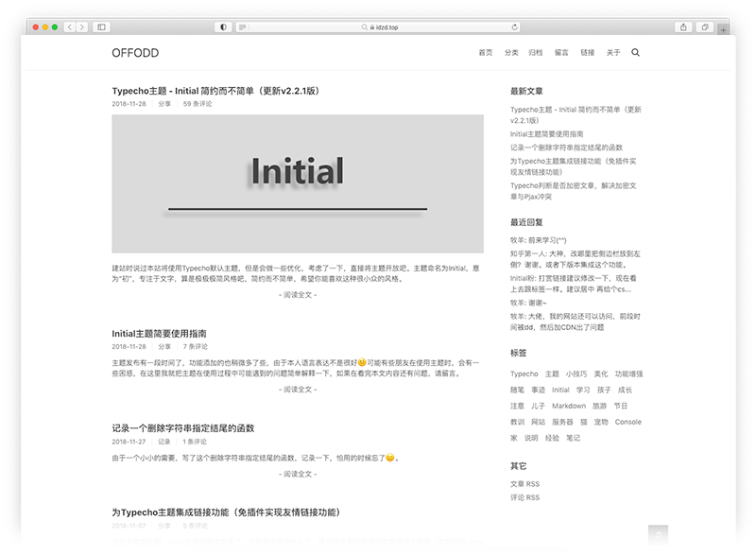Select the 旅游 tag
Viewport: 756px width, 556px height.
[599, 406]
